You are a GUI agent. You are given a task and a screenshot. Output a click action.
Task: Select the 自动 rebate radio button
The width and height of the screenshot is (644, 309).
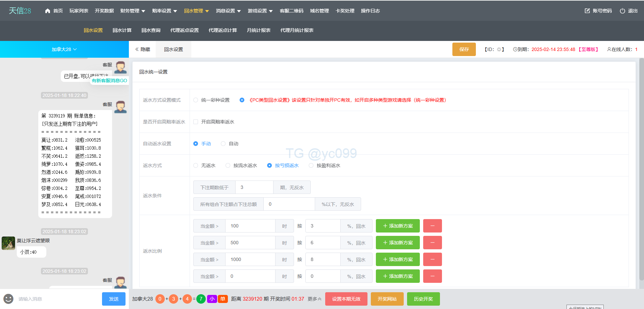(223, 144)
